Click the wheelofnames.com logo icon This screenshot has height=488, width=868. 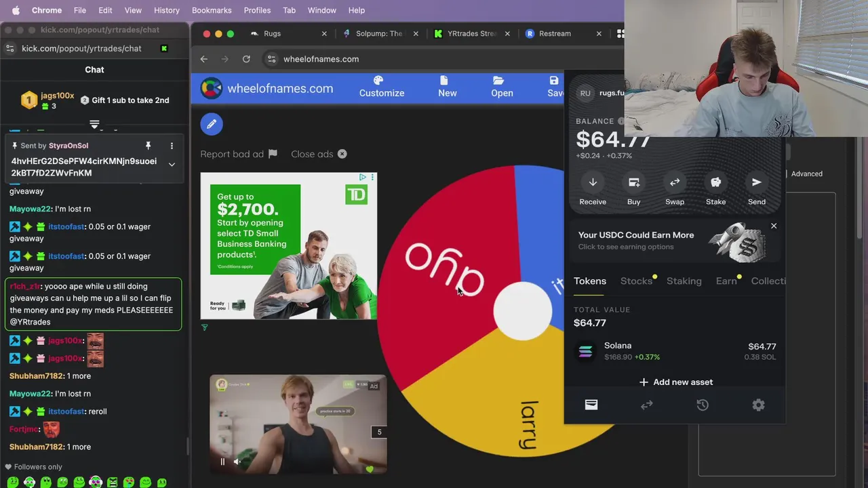click(212, 88)
